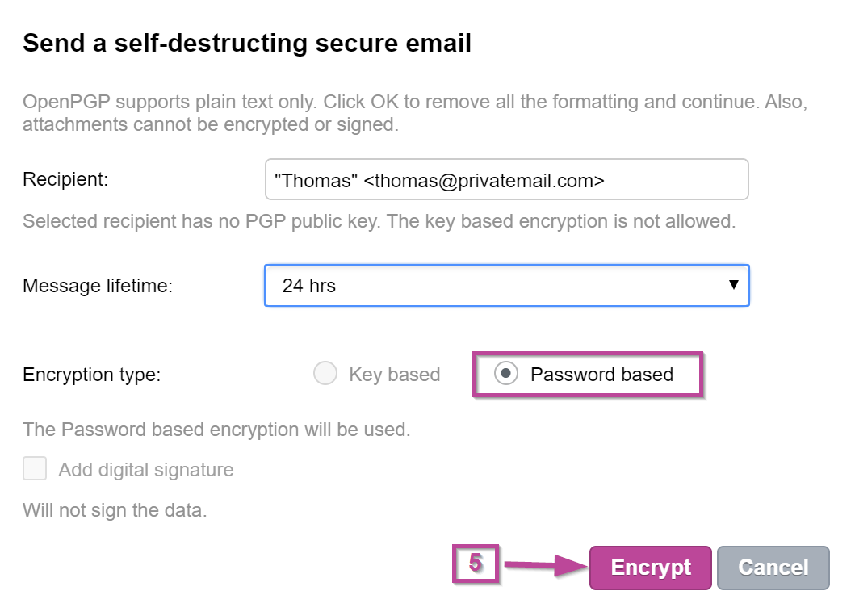This screenshot has width=855, height=616.
Task: Click the Encrypt button
Action: pos(650,568)
